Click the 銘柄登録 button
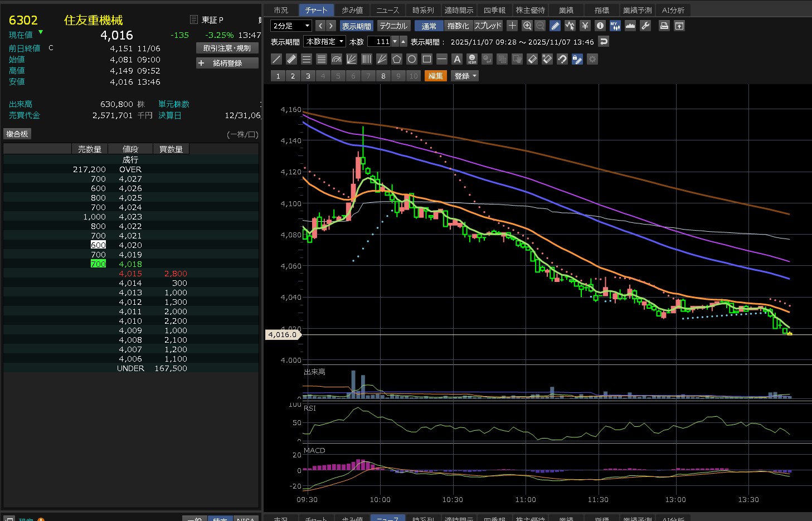The height and width of the screenshot is (521, 812). [227, 63]
